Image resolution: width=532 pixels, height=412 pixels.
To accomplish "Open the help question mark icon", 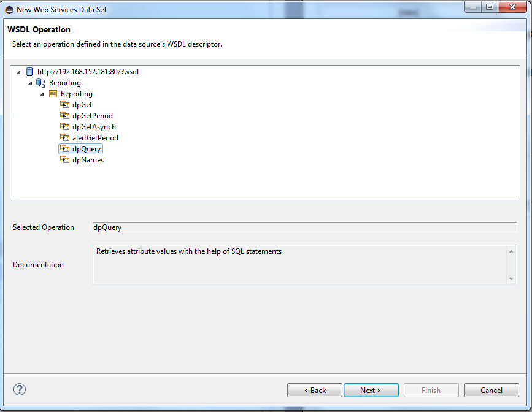I will [x=20, y=389].
